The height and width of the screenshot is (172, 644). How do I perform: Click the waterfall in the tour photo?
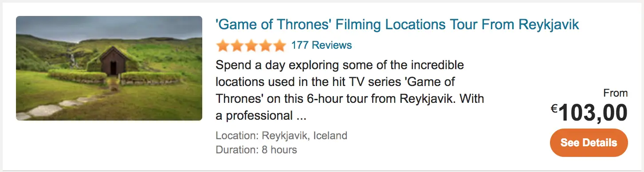click(x=74, y=60)
